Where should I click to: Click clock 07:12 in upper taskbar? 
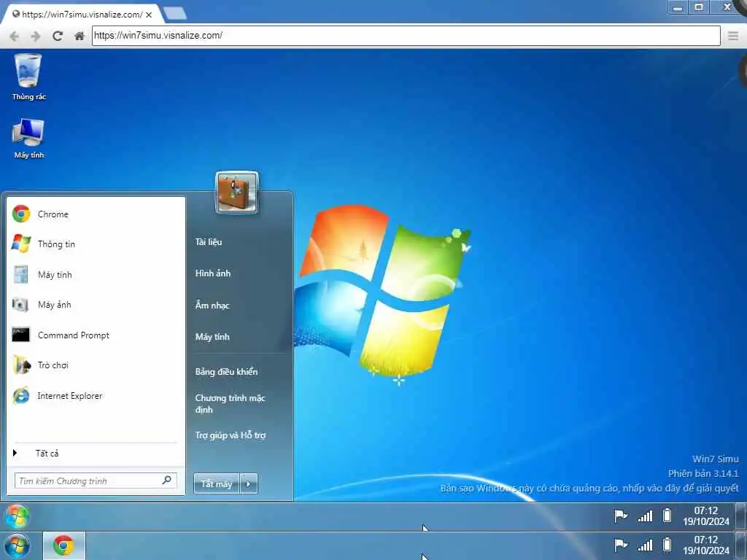(x=706, y=516)
